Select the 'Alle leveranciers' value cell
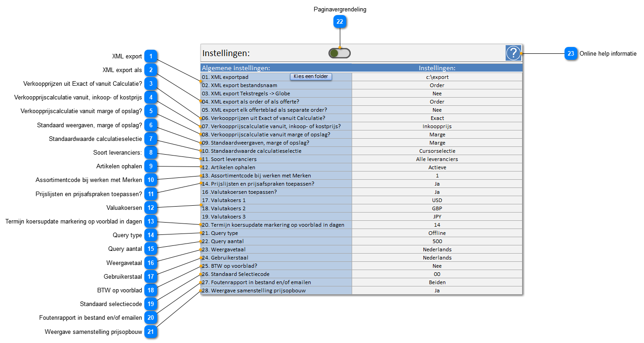The width and height of the screenshot is (644, 343). click(x=437, y=159)
